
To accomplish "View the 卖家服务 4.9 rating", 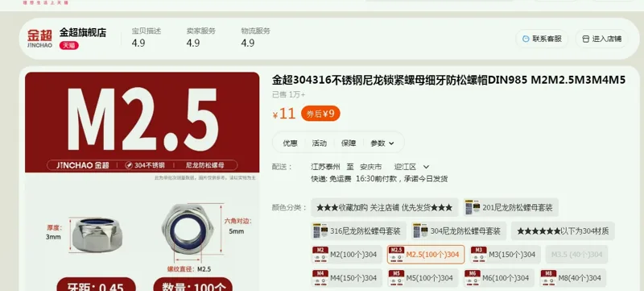I will [200, 37].
